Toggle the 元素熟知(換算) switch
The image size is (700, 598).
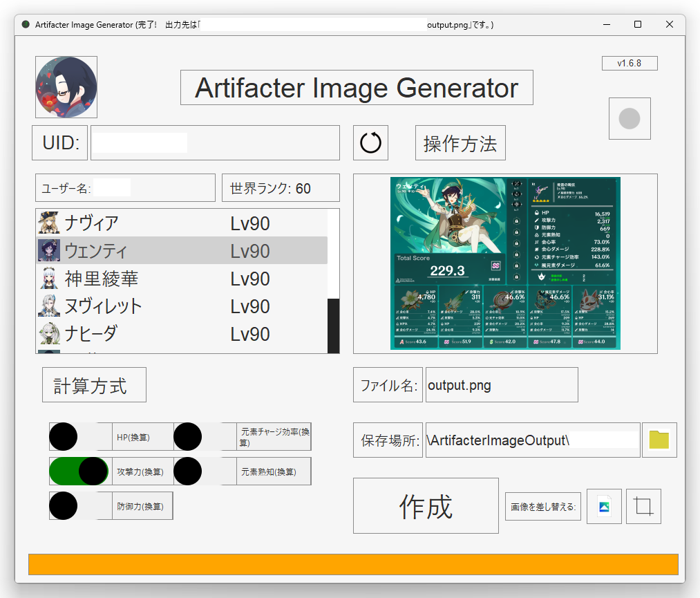205,471
